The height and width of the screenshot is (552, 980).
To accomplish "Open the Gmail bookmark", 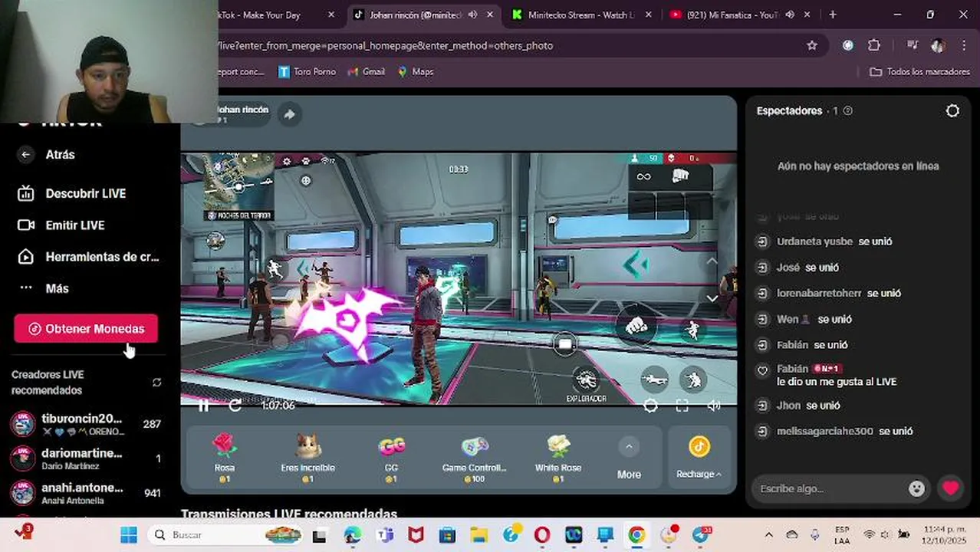I will point(367,71).
